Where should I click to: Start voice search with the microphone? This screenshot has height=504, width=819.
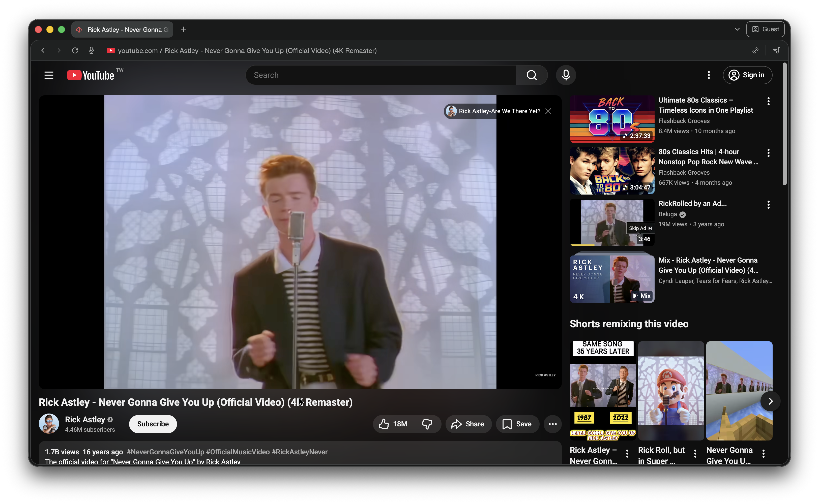click(x=566, y=75)
